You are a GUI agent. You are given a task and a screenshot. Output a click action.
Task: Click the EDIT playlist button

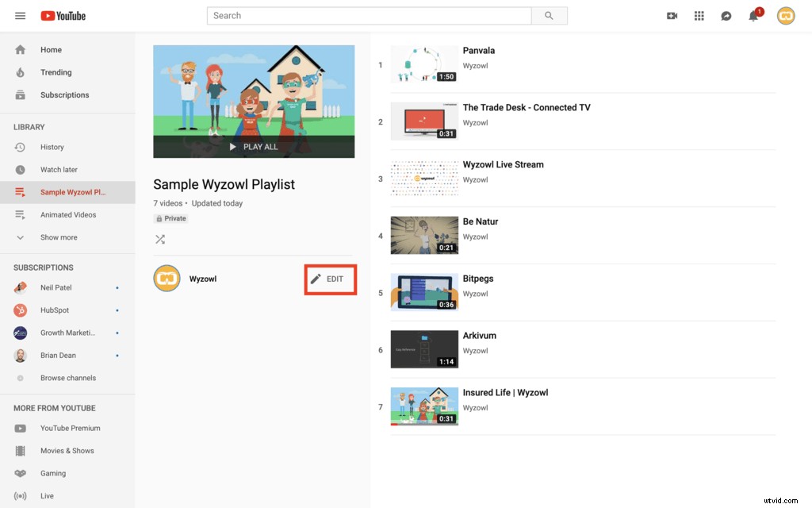point(330,279)
